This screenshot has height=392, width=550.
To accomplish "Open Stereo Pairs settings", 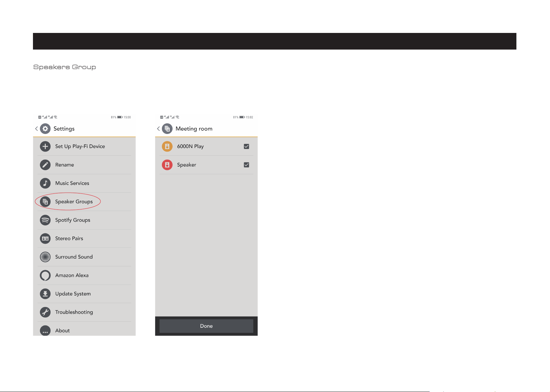I will pos(84,239).
